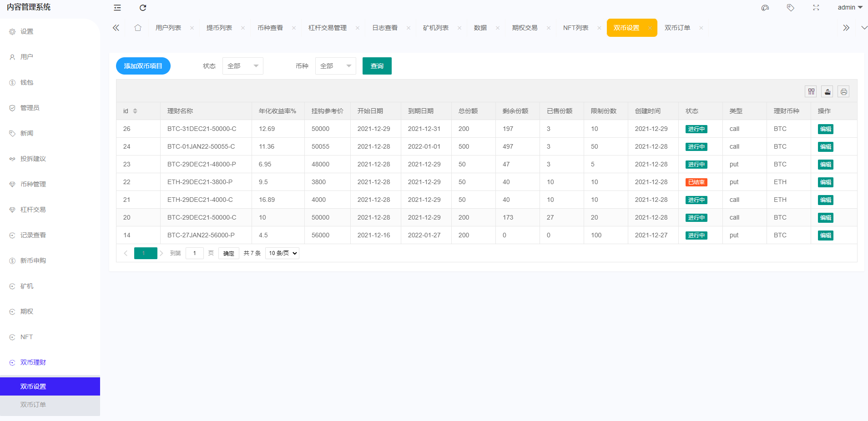Export the table using the export icon
The image size is (868, 421).
(827, 91)
